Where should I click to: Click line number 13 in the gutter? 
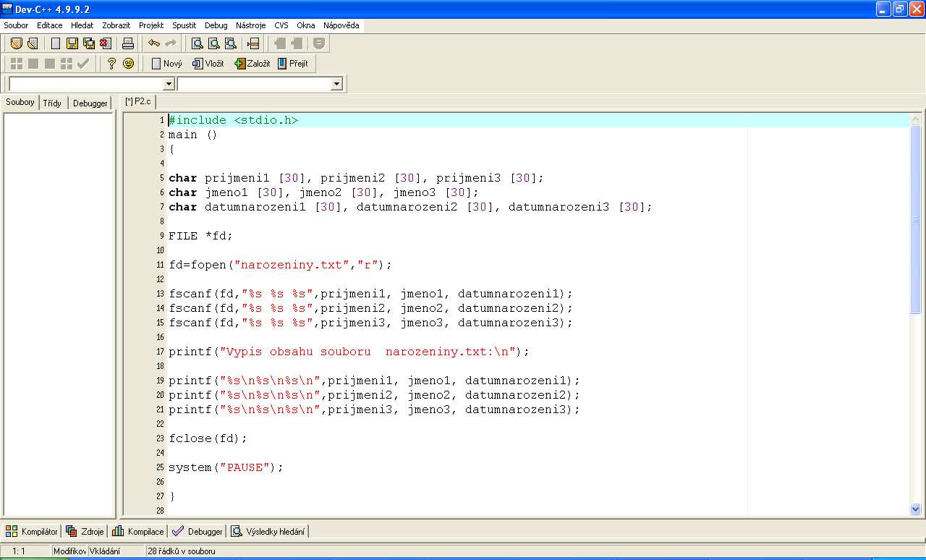pos(160,294)
